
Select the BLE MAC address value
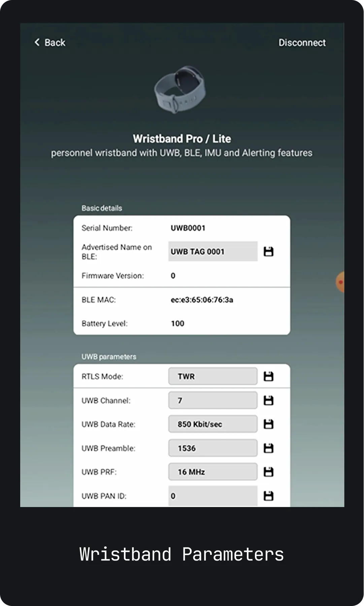pyautogui.click(x=202, y=300)
